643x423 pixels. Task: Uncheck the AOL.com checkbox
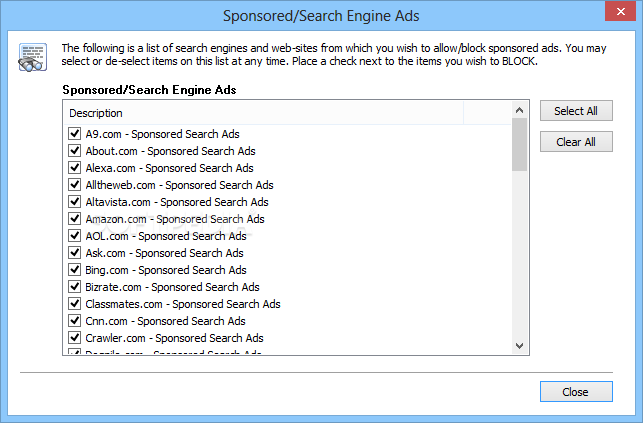[75, 236]
